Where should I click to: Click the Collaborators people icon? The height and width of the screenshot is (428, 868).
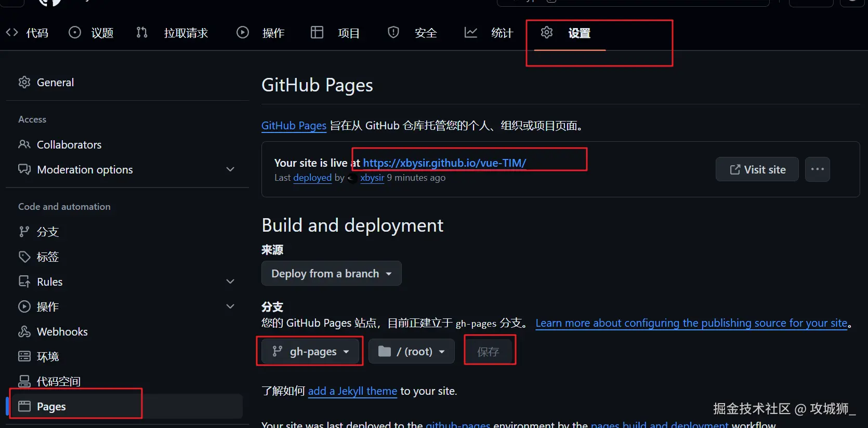click(24, 144)
